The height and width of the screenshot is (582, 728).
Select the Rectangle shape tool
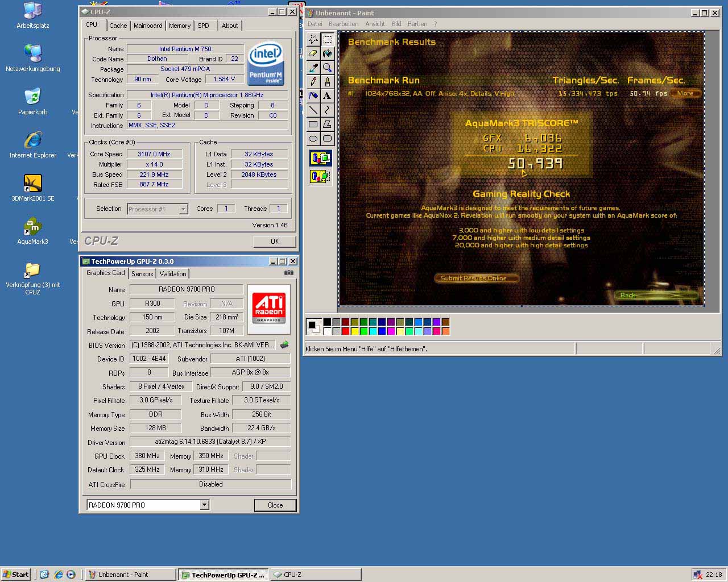(x=313, y=124)
